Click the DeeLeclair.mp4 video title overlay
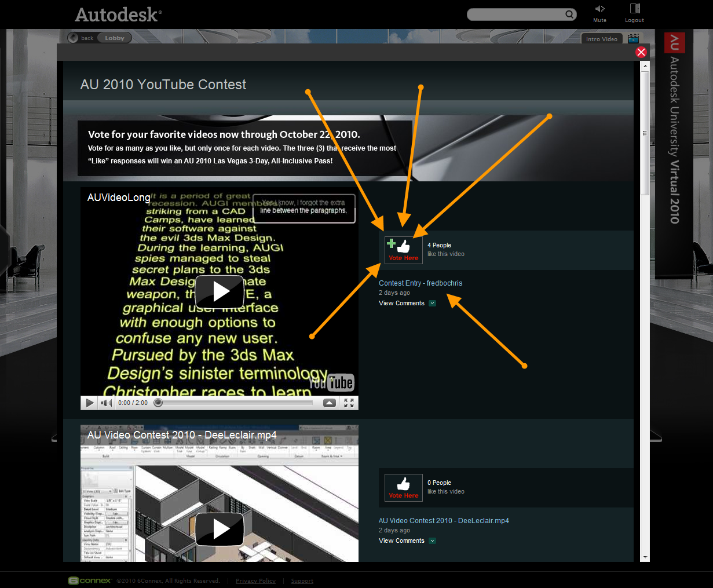The width and height of the screenshot is (713, 588). pos(182,435)
